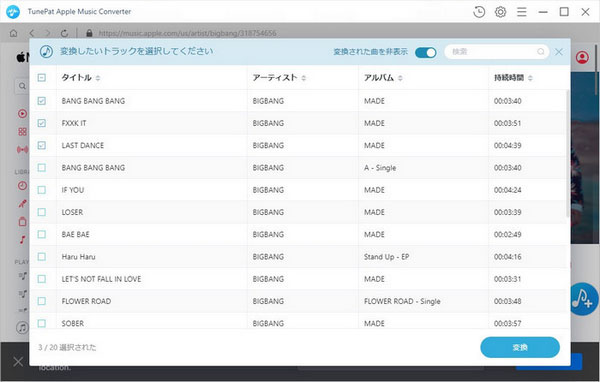Viewport: 600px width, 382px height.
Task: Open Artists microphone icon in sidebar
Action: pos(23,204)
